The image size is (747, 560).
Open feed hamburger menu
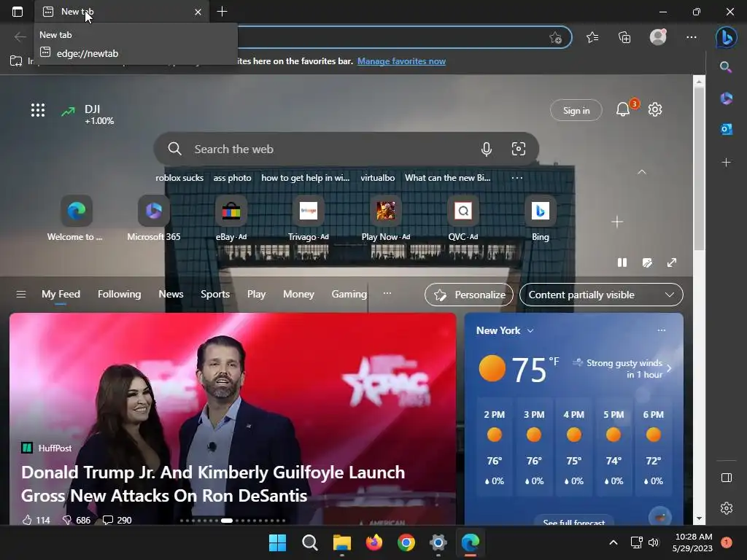[x=21, y=295]
